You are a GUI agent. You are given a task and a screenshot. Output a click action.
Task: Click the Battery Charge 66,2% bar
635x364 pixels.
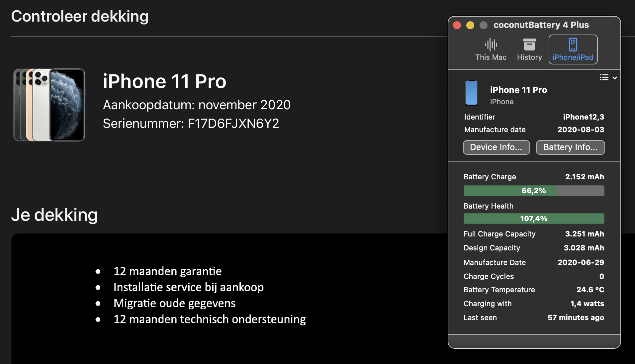534,191
